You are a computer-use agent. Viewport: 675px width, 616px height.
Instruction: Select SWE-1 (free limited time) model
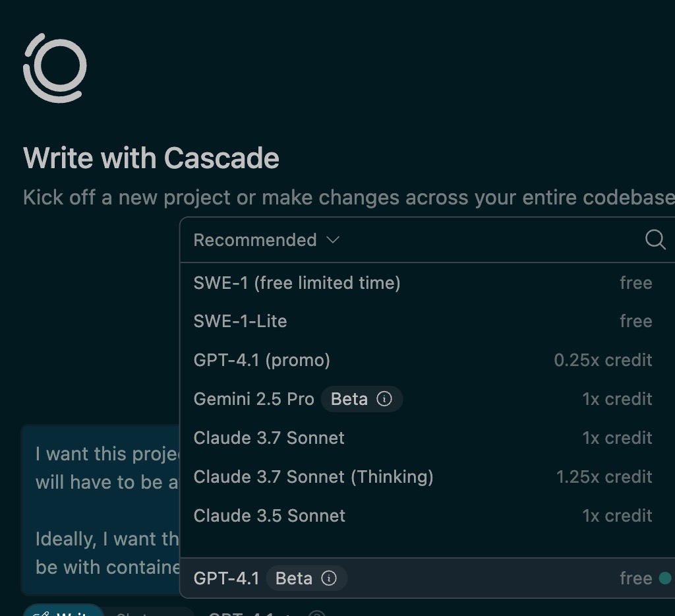point(427,283)
